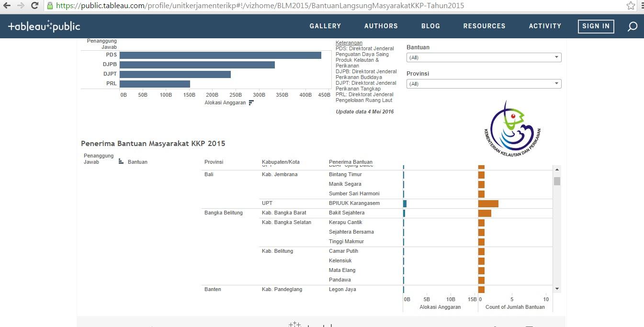Viewport: 644px width, 327px height.
Task: Go to the Blog page
Action: [x=430, y=26]
